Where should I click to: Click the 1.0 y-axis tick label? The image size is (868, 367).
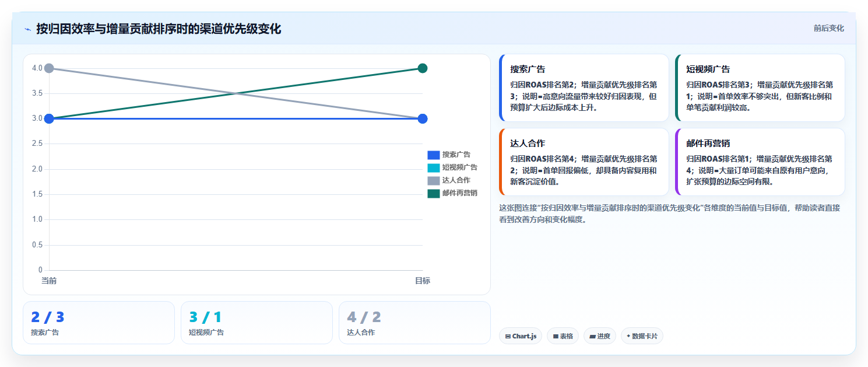click(x=37, y=219)
